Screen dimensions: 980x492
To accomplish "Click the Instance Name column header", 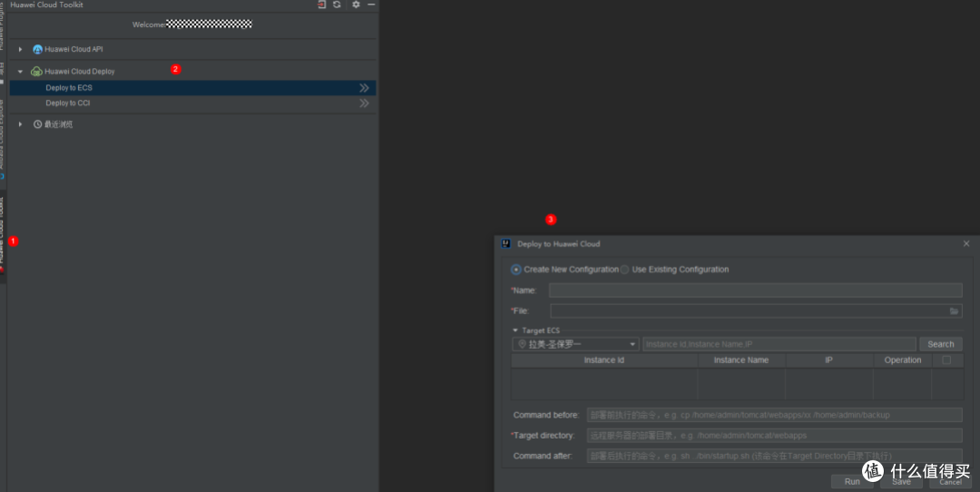I will click(741, 360).
